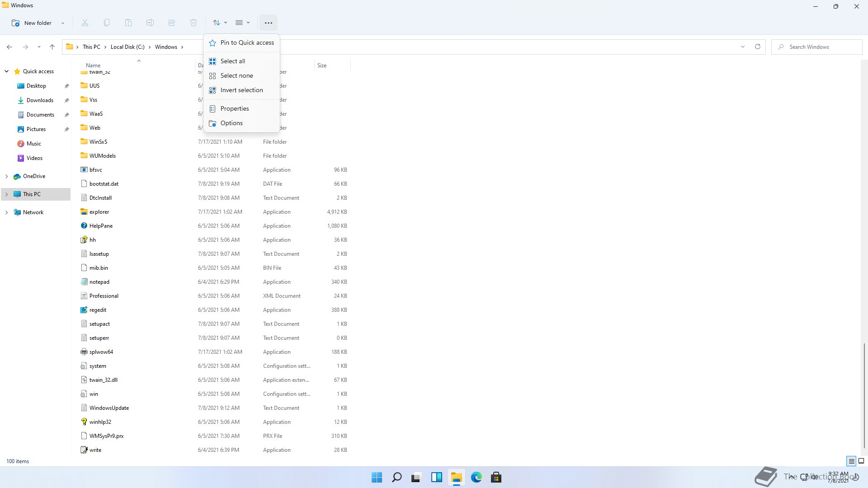
Task: Choose Select all from the menu
Action: (x=241, y=61)
